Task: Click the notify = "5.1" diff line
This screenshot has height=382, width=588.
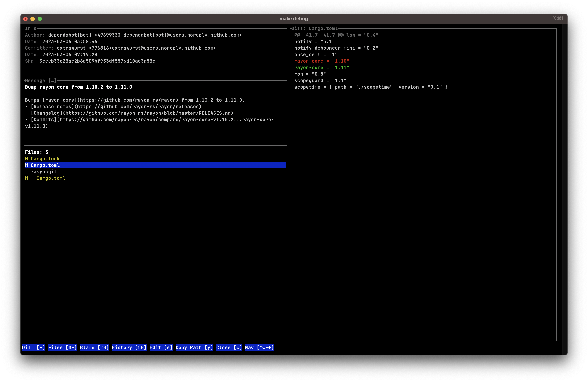Action: click(314, 41)
